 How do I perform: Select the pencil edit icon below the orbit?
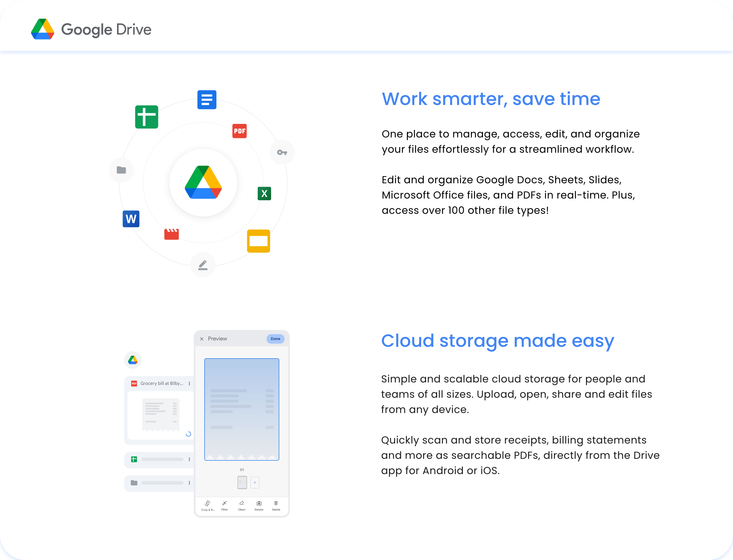tap(203, 265)
